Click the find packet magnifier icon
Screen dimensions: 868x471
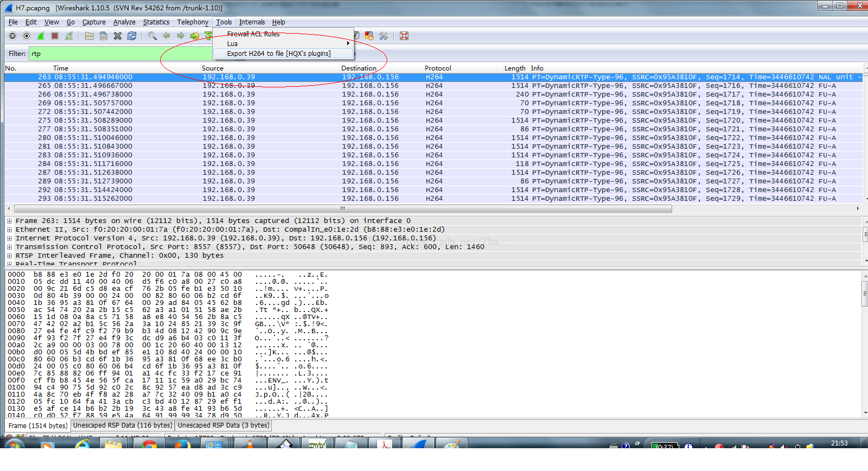click(152, 36)
